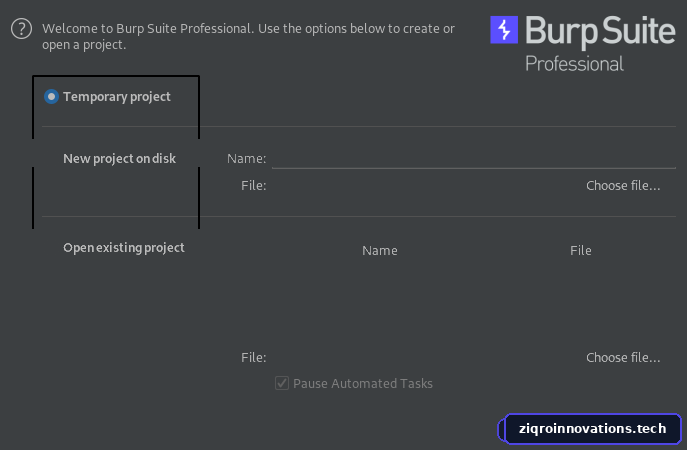Click the ziqroinnovations.tech badge
The image size is (687, 450).
coord(590,429)
